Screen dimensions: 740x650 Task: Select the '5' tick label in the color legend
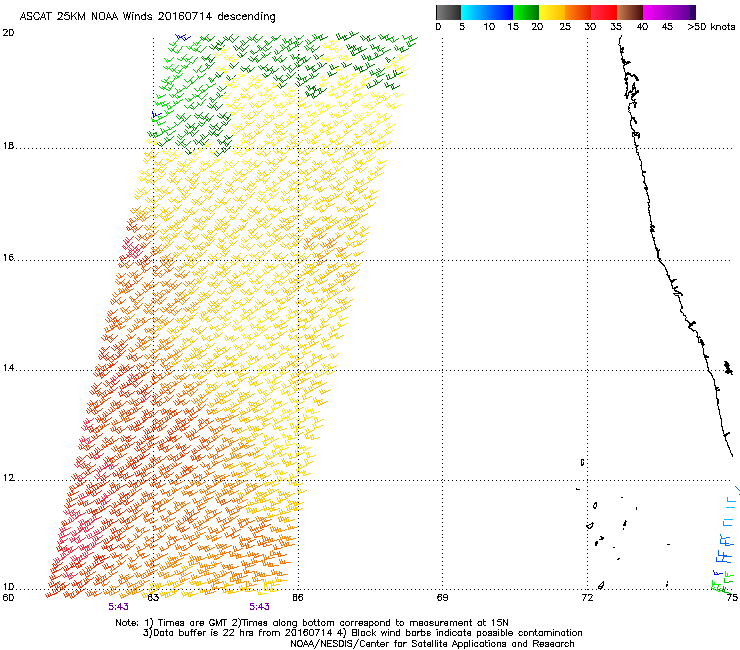coord(462,27)
